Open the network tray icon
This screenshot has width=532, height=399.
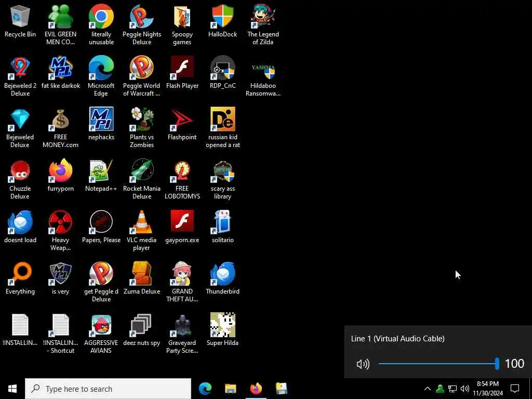click(x=453, y=389)
